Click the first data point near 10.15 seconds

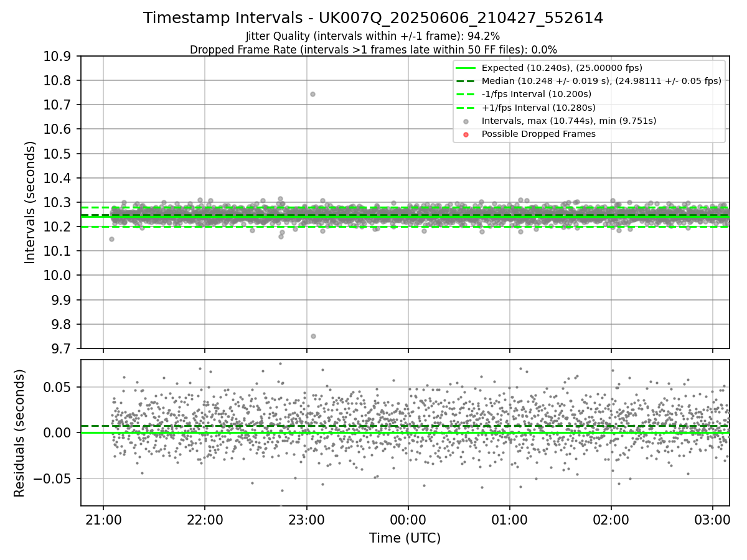click(x=111, y=239)
